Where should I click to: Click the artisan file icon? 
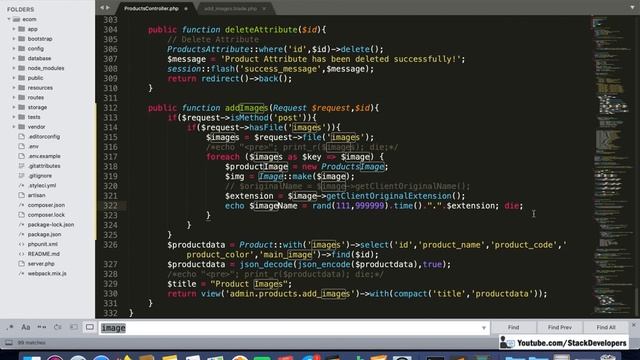22,195
